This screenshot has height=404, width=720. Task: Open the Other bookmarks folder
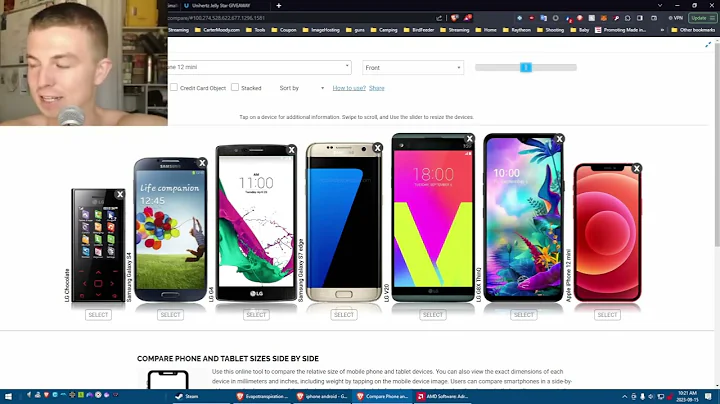coord(693,30)
